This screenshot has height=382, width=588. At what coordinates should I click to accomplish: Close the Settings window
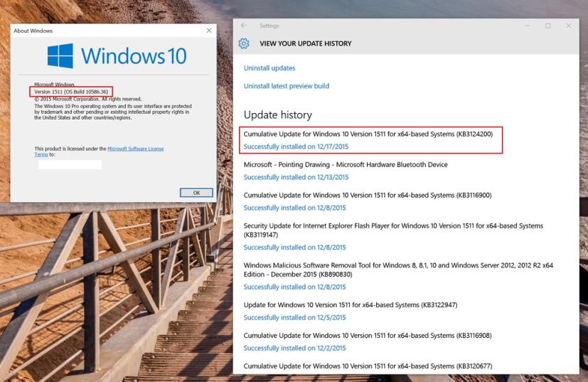(569, 26)
